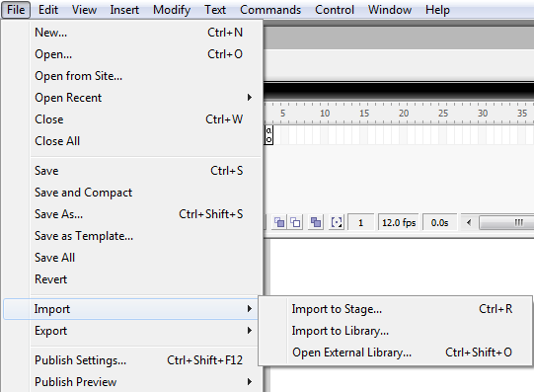Enable Edit Multiple Frames button

click(316, 223)
